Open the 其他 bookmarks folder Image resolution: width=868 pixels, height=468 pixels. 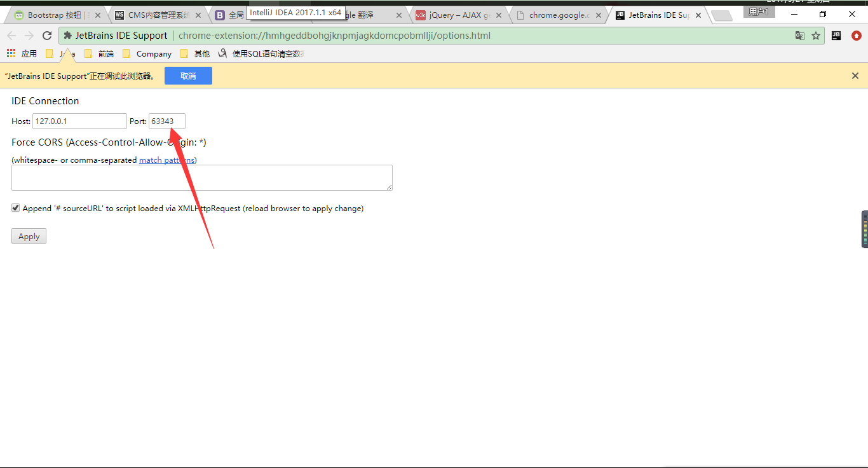(195, 54)
